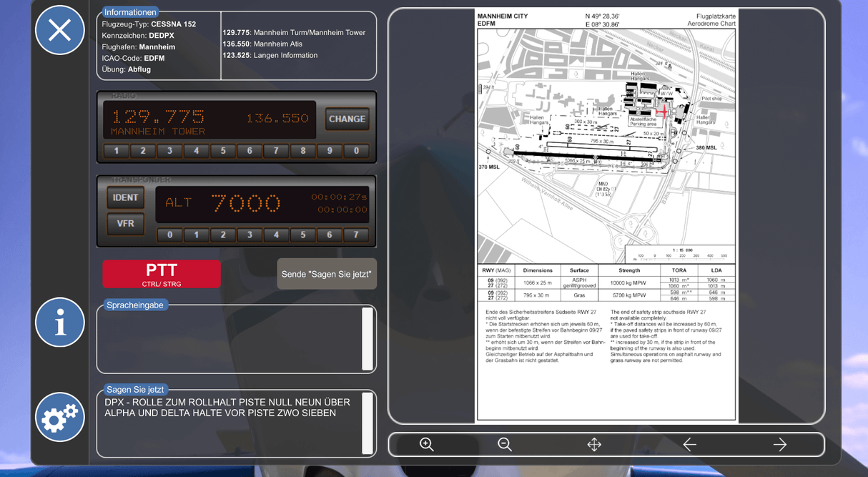Image resolution: width=868 pixels, height=477 pixels.
Task: Go to next chart with right arrow
Action: pyautogui.click(x=779, y=445)
